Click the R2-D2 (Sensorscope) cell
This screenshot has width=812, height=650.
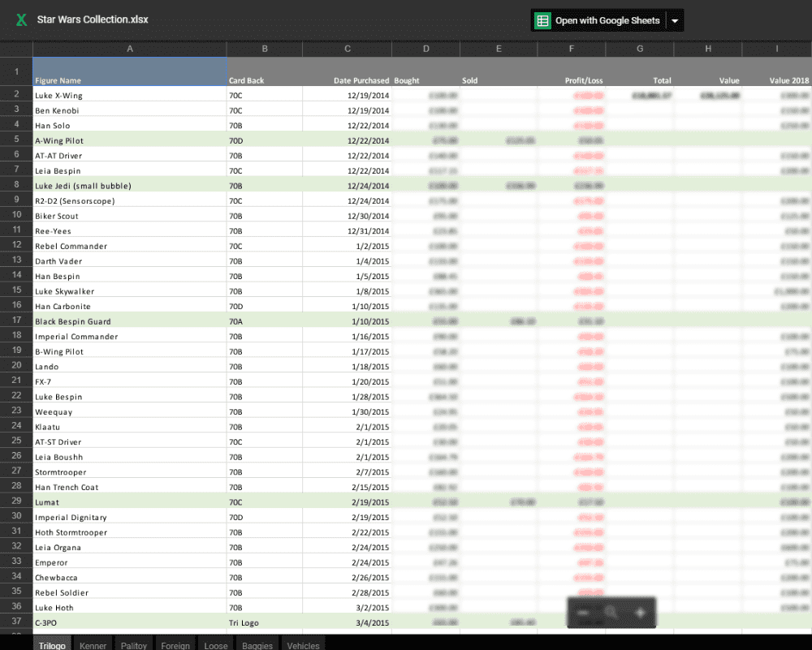pos(129,200)
